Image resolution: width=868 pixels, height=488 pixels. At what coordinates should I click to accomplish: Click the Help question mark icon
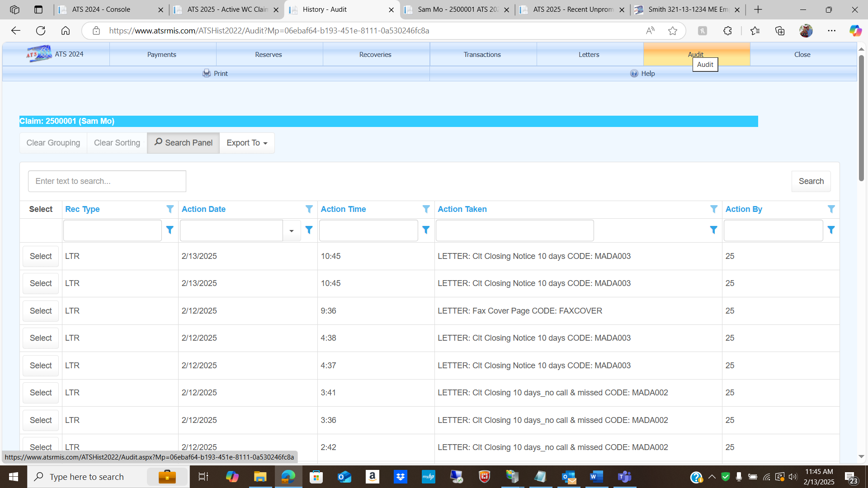[634, 73]
